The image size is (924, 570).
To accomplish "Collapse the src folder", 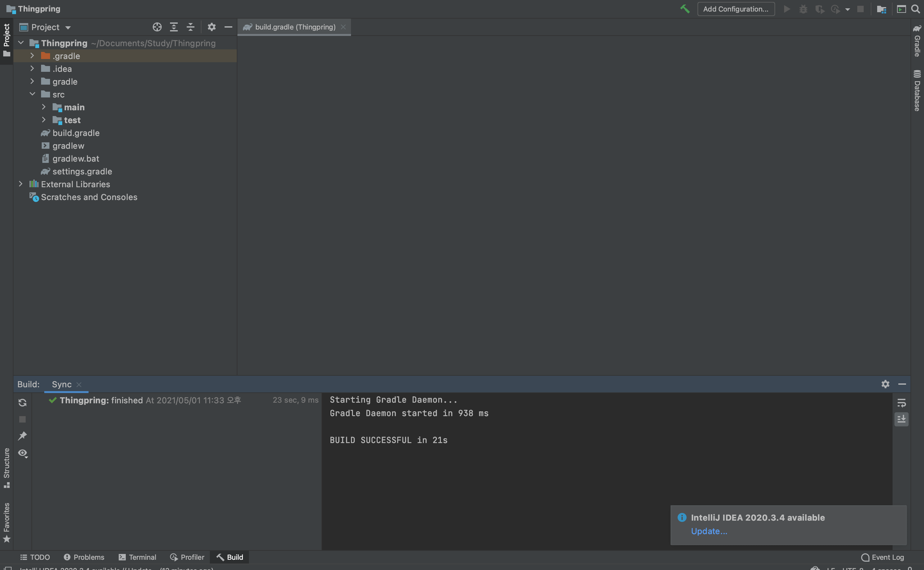I will click(x=32, y=94).
